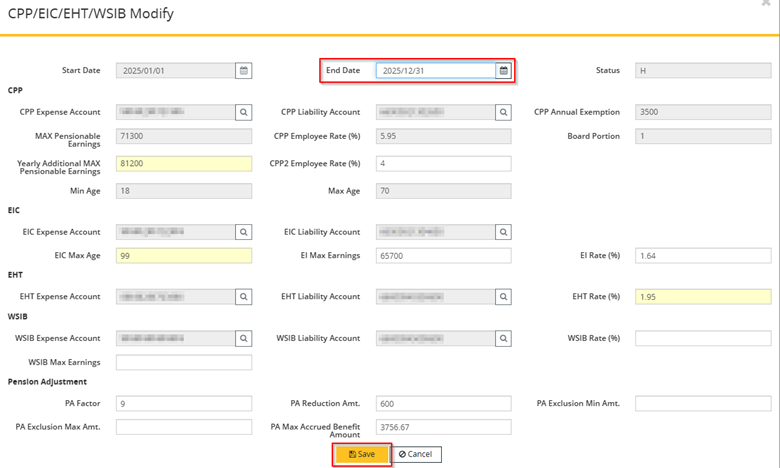Screen dimensions: 780x468
Task: Click the WSIB Expense Account text field
Action: pyautogui.click(x=176, y=339)
